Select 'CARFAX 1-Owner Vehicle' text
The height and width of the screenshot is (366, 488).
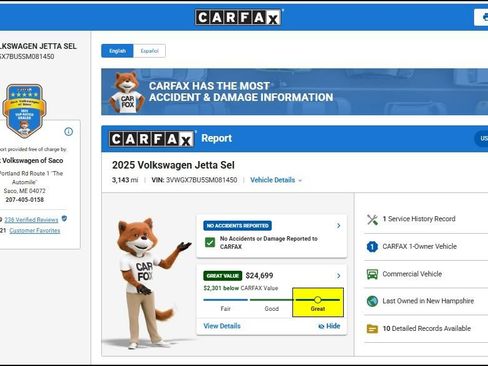[x=420, y=246]
